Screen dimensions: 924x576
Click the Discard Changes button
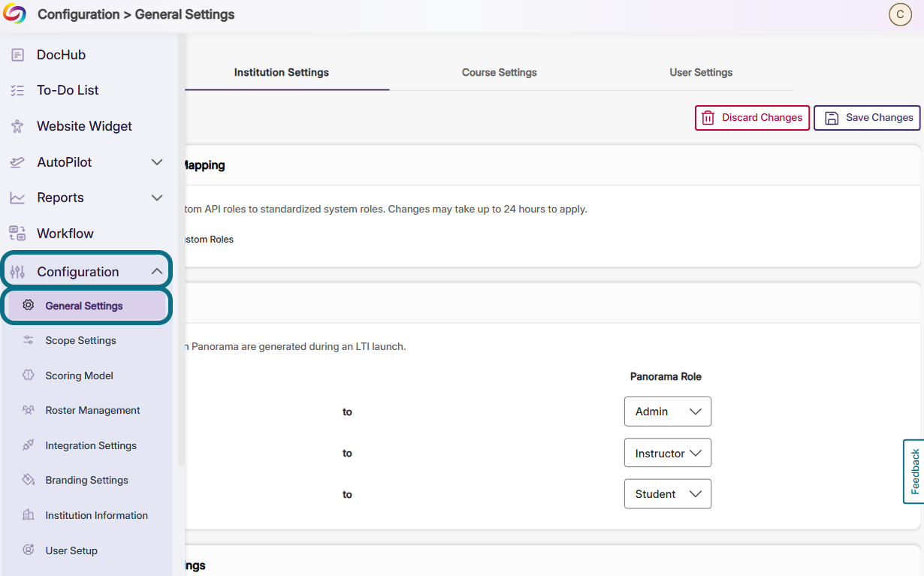(x=752, y=118)
